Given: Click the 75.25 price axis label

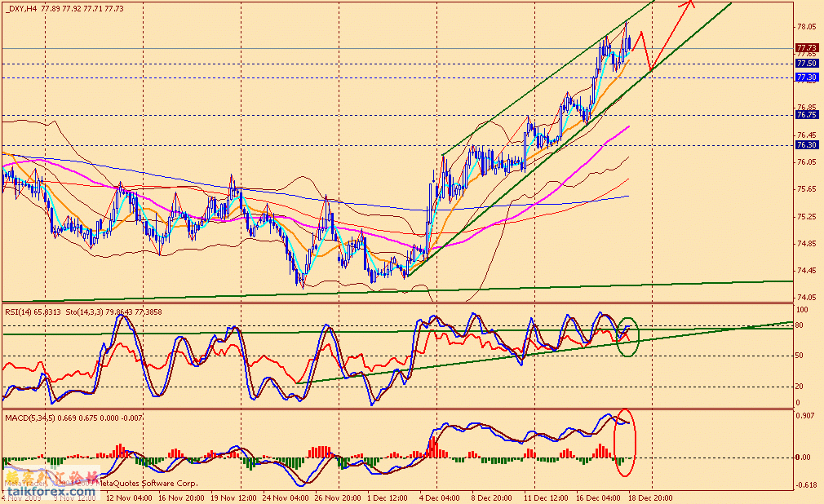Looking at the screenshot, I should pyautogui.click(x=807, y=216).
